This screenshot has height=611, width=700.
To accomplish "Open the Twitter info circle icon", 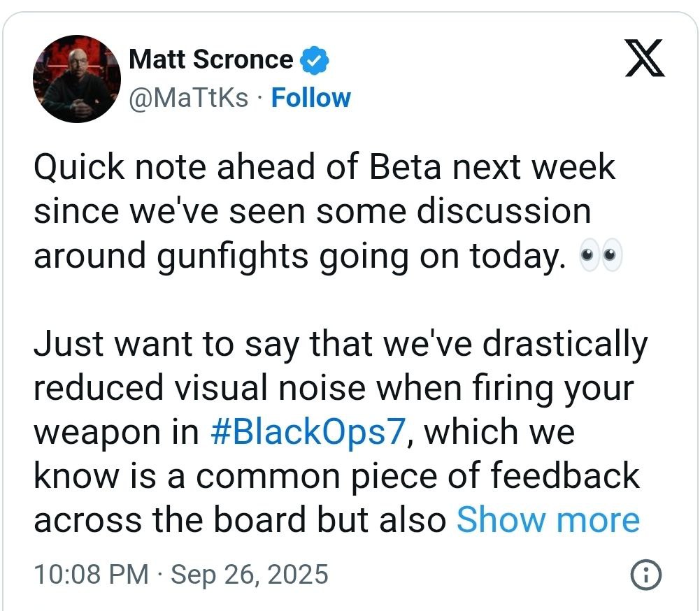I will pyautogui.click(x=645, y=575).
